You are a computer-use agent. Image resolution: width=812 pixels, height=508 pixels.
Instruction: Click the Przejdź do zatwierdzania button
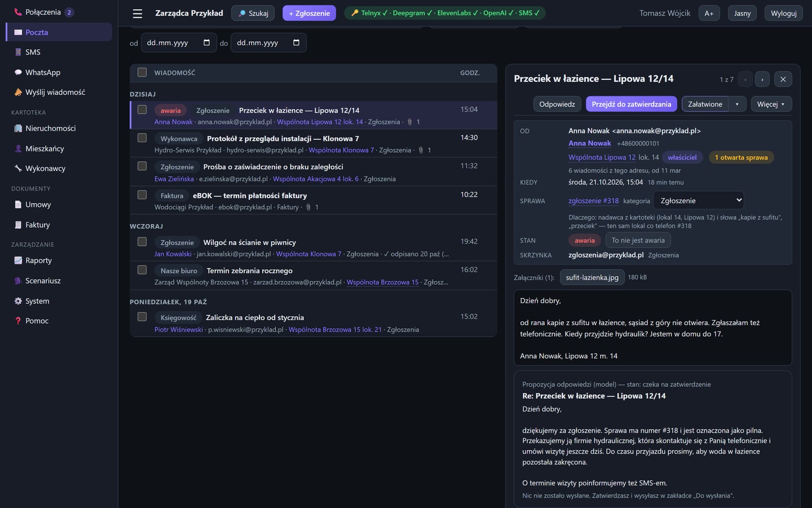[x=631, y=104]
